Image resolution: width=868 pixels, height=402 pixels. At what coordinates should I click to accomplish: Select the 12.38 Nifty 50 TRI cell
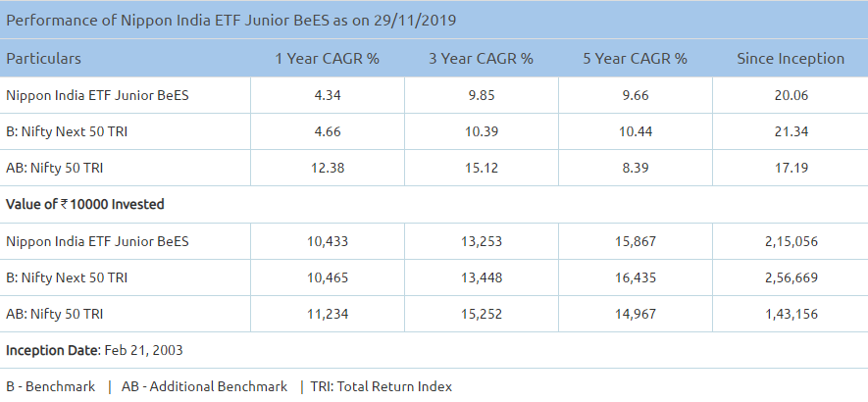tap(327, 168)
